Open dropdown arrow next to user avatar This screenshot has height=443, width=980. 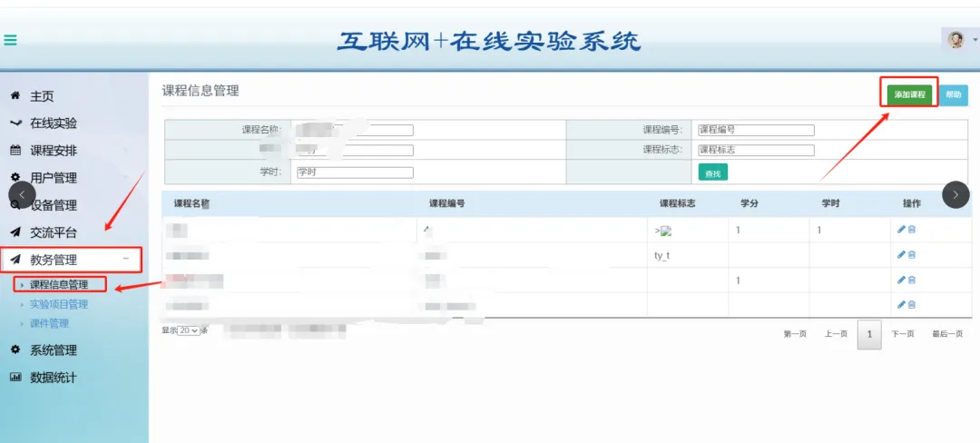tap(975, 40)
